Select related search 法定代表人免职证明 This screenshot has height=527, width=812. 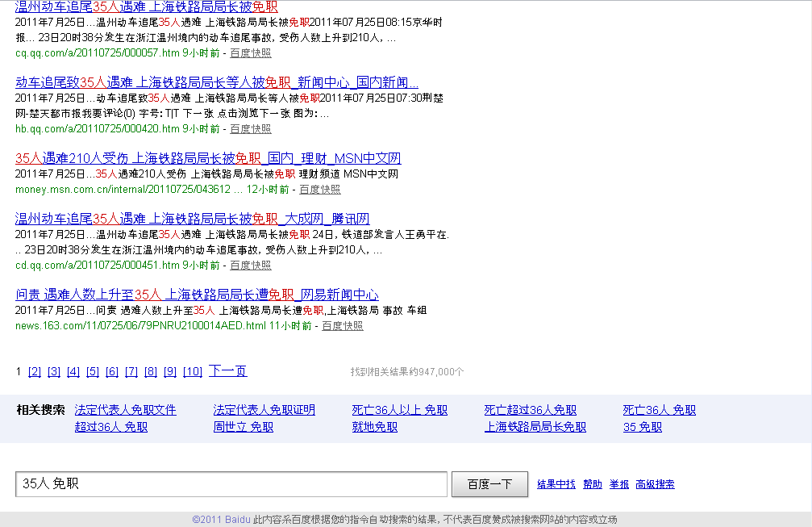tap(264, 410)
